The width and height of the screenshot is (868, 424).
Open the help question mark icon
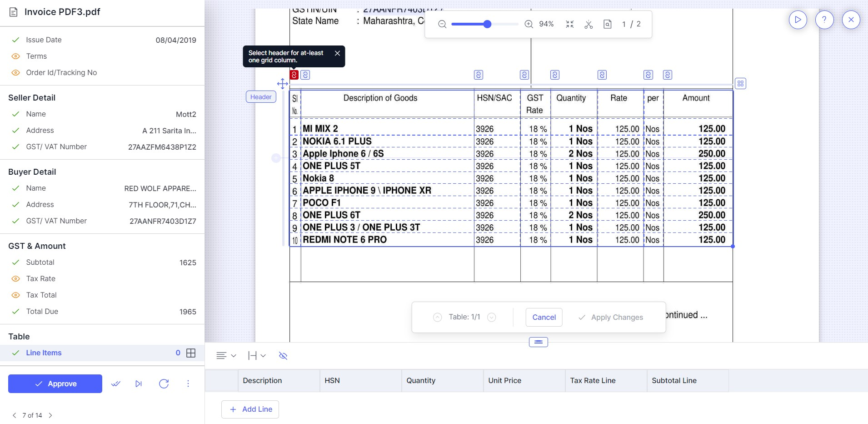[824, 20]
